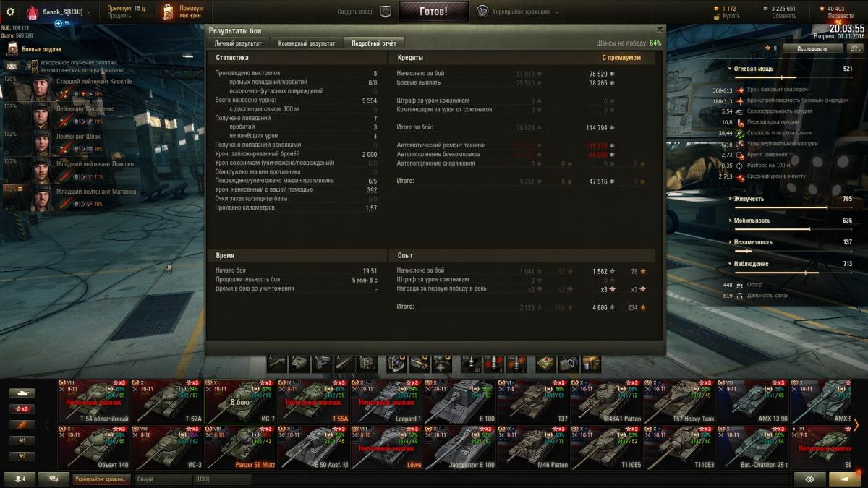Click the vehicle compare cart icon
The width and height of the screenshot is (868, 488).
809,479
